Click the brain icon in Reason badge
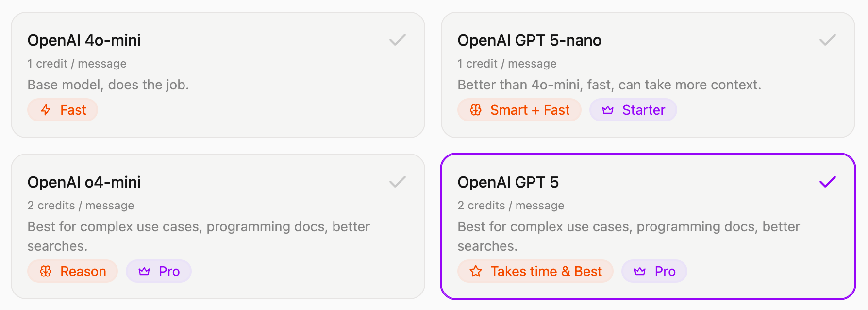 click(46, 272)
